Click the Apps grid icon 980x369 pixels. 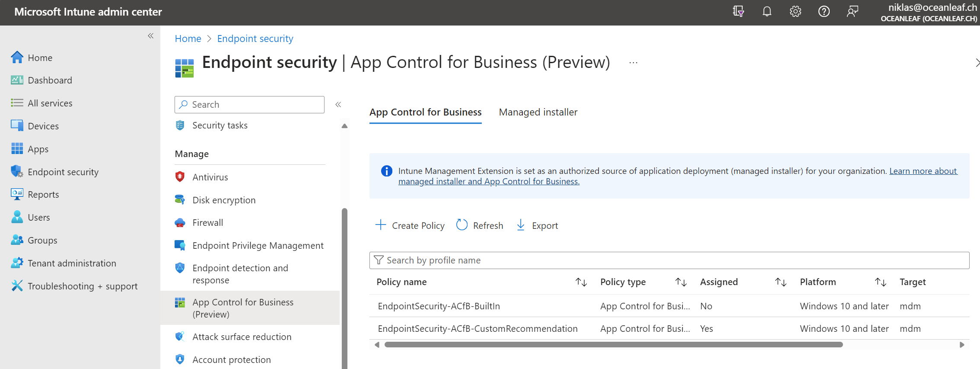[x=17, y=148]
